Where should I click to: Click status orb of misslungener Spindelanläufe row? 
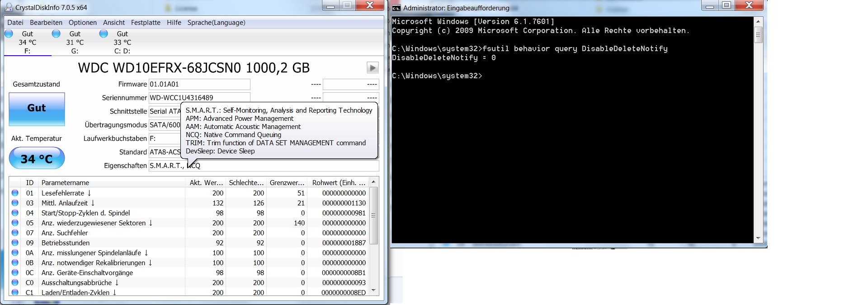click(x=15, y=253)
